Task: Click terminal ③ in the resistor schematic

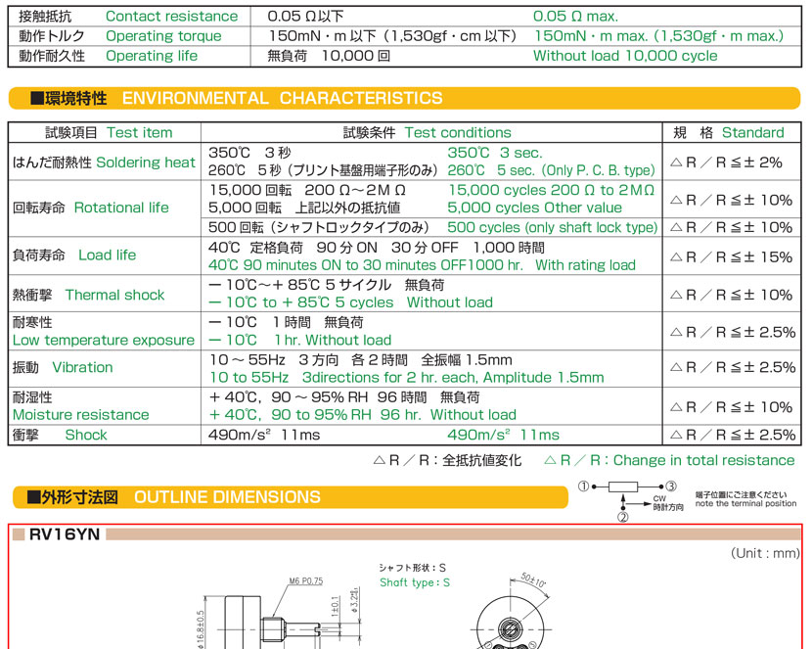Action: coord(671,487)
